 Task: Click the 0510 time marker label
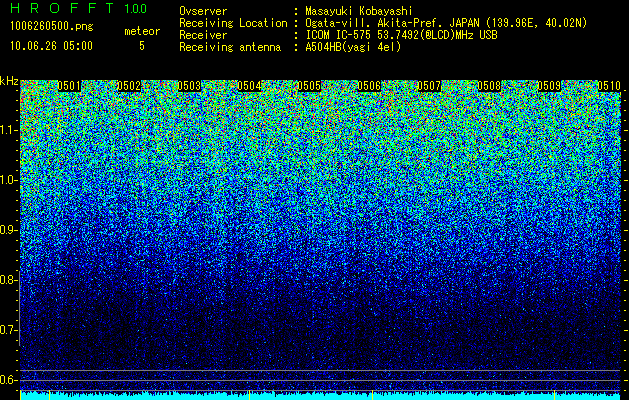click(609, 86)
